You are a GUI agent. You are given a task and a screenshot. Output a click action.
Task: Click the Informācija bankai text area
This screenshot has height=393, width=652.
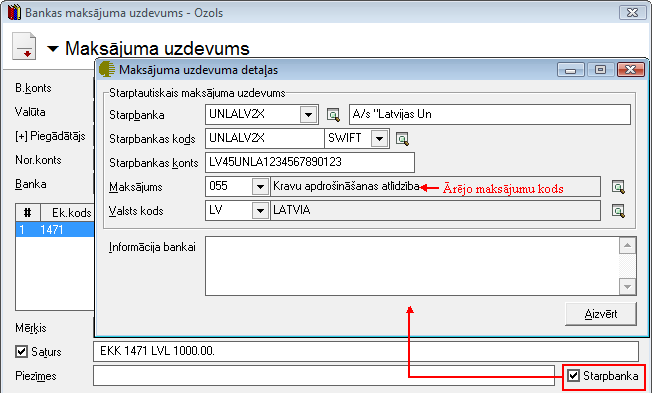[x=412, y=266]
